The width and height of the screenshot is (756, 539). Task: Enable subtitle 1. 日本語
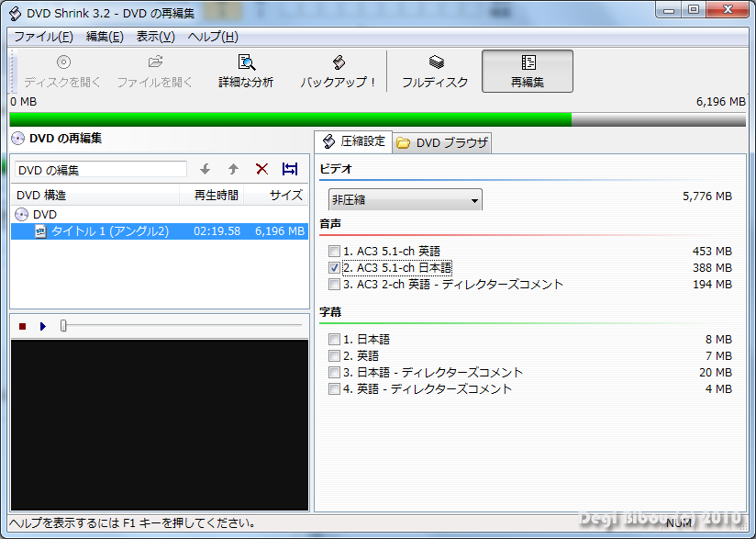334,339
